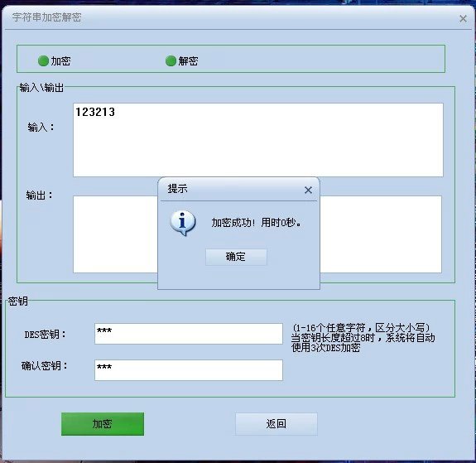Viewport: 476px width, 463px height.
Task: Click the 提示 dialog title
Action: click(178, 189)
